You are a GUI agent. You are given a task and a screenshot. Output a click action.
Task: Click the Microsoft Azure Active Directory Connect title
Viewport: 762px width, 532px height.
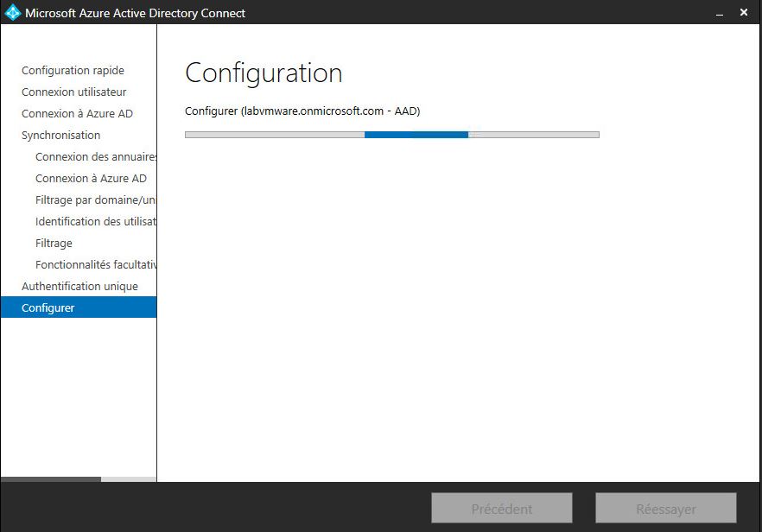tap(135, 13)
